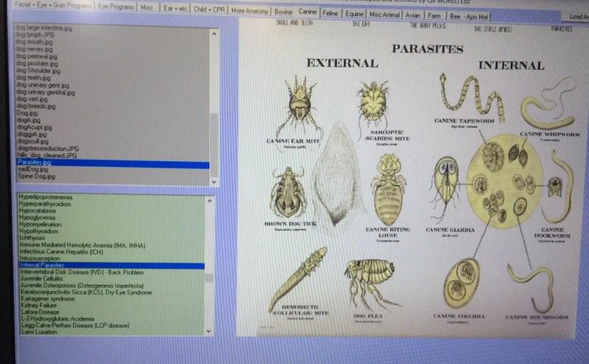Image resolution: width=589 pixels, height=364 pixels.
Task: Open the More Anatomy tab
Action: click(249, 12)
